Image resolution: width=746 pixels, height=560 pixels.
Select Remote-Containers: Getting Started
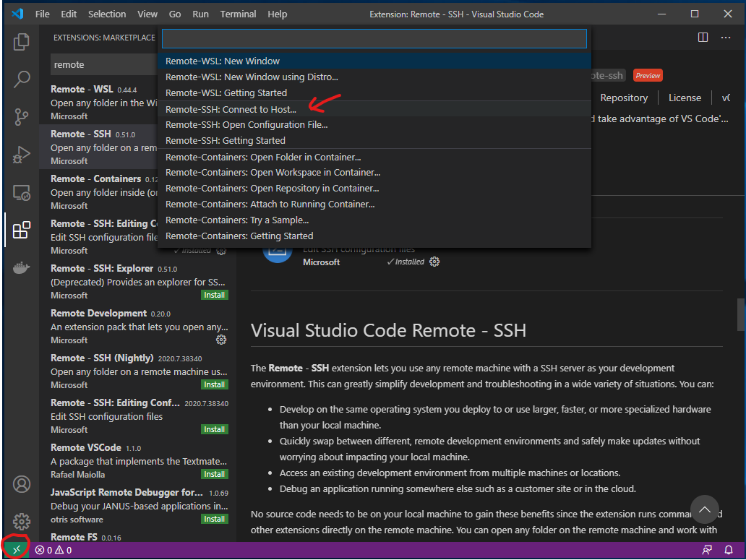pyautogui.click(x=374, y=236)
